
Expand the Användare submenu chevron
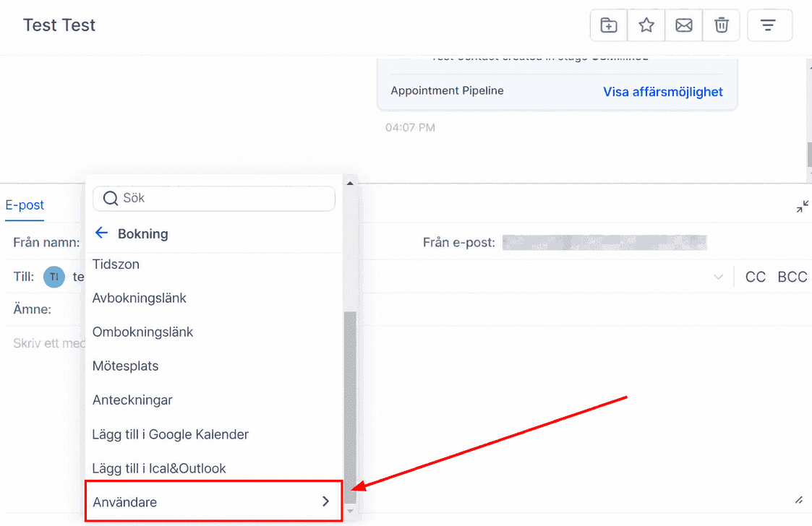pos(325,501)
